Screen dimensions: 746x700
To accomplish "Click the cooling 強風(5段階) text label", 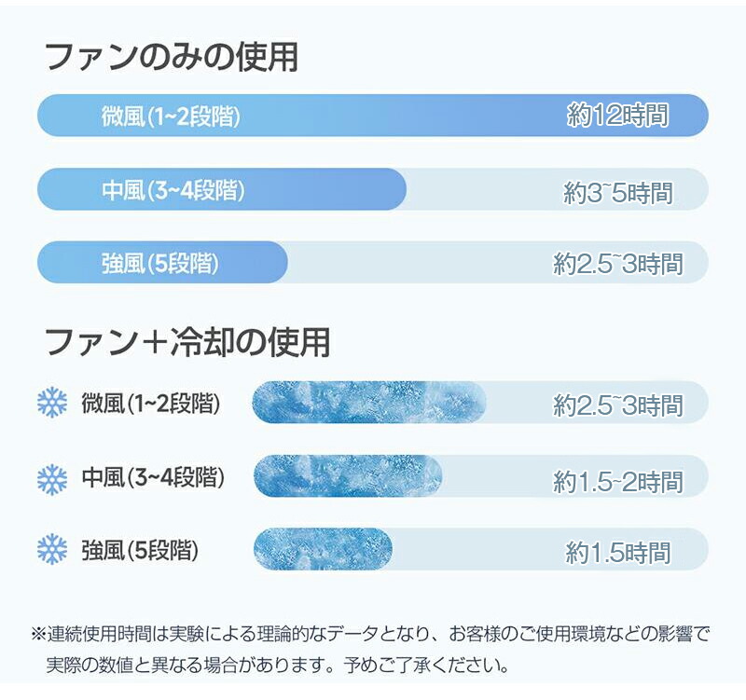I will click(140, 550).
